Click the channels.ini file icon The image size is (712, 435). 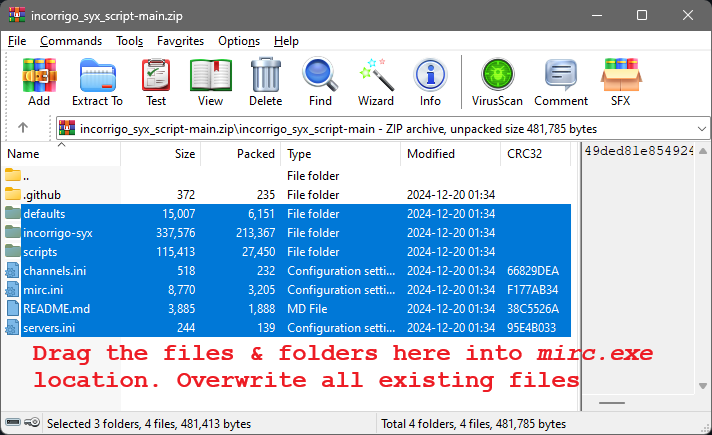[13, 270]
